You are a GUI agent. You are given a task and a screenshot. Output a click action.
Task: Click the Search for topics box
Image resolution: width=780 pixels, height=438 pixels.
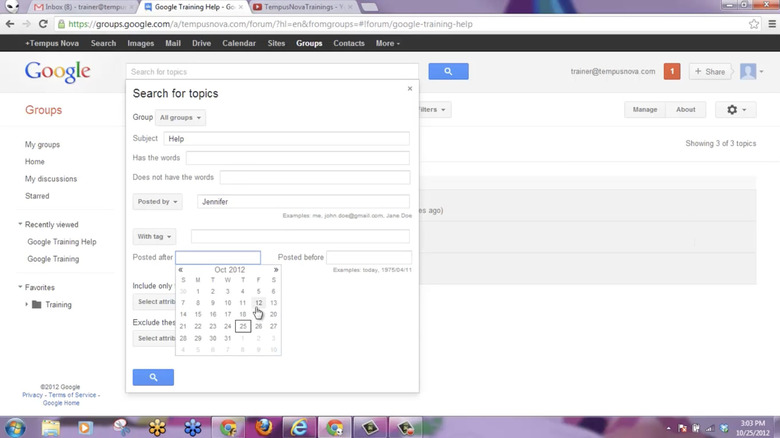(272, 72)
